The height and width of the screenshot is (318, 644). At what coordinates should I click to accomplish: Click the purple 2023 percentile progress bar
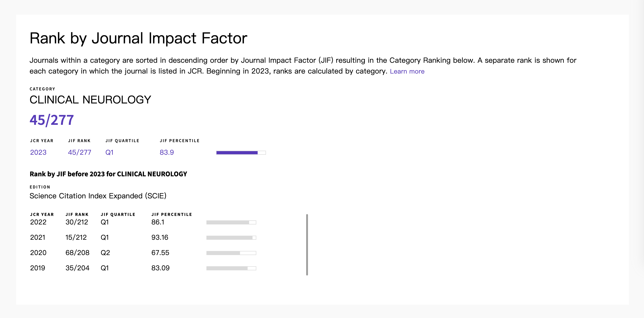click(241, 153)
